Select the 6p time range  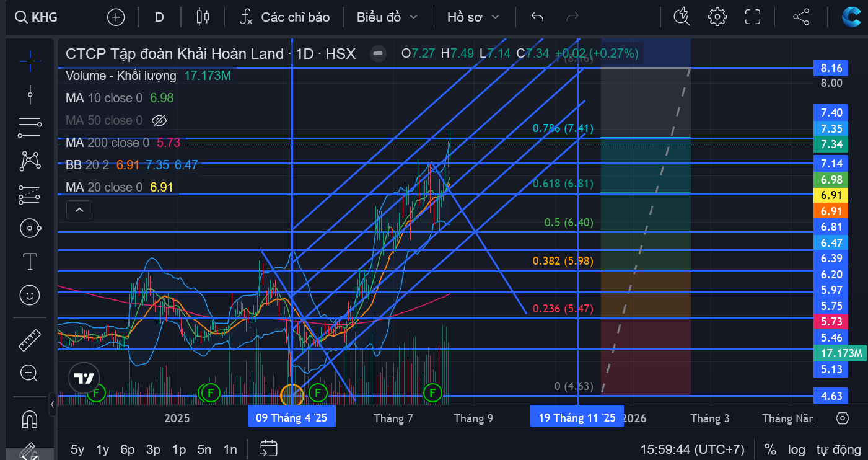(128, 449)
